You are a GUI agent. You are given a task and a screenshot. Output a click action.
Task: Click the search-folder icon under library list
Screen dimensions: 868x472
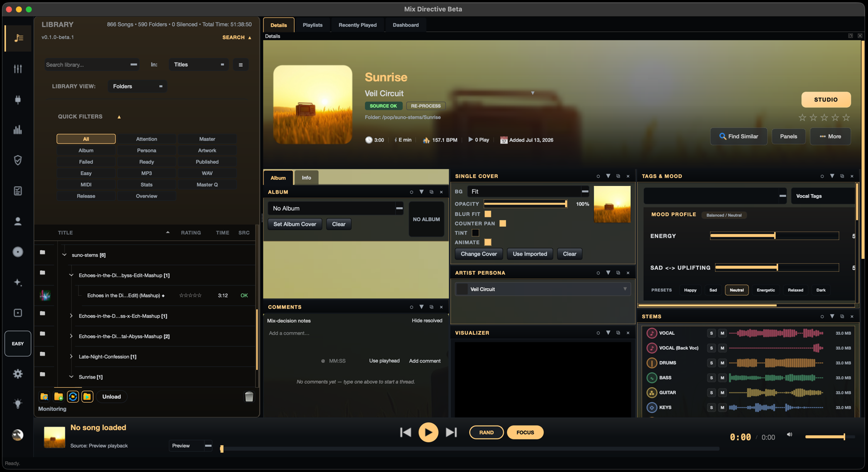pos(44,397)
